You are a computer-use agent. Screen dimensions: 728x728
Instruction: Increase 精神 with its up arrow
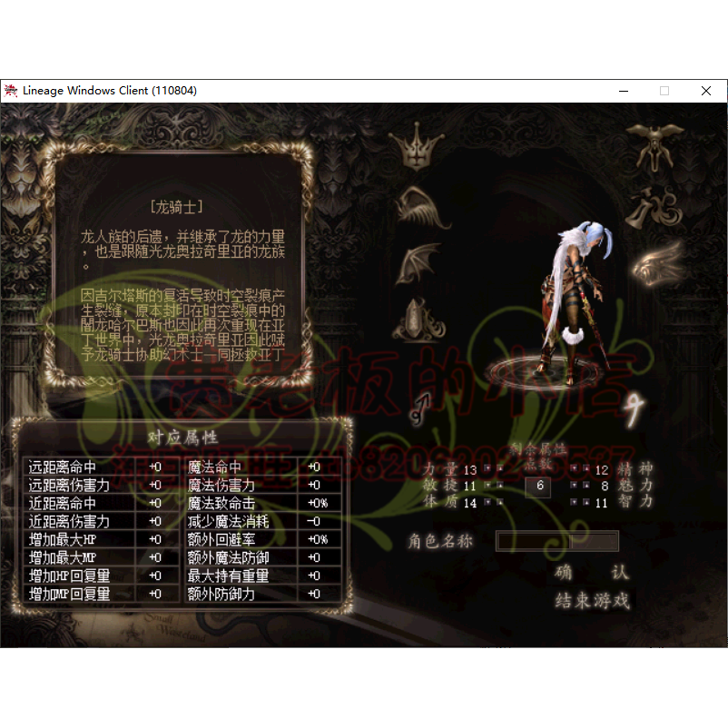tap(586, 468)
